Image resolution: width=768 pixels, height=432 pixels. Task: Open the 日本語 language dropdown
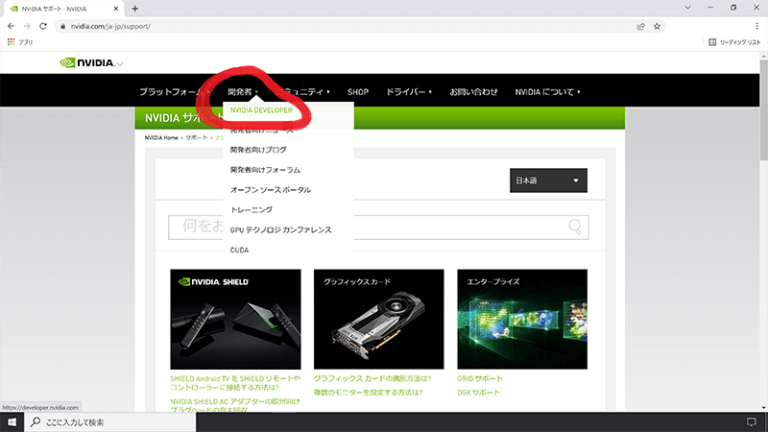pos(548,181)
